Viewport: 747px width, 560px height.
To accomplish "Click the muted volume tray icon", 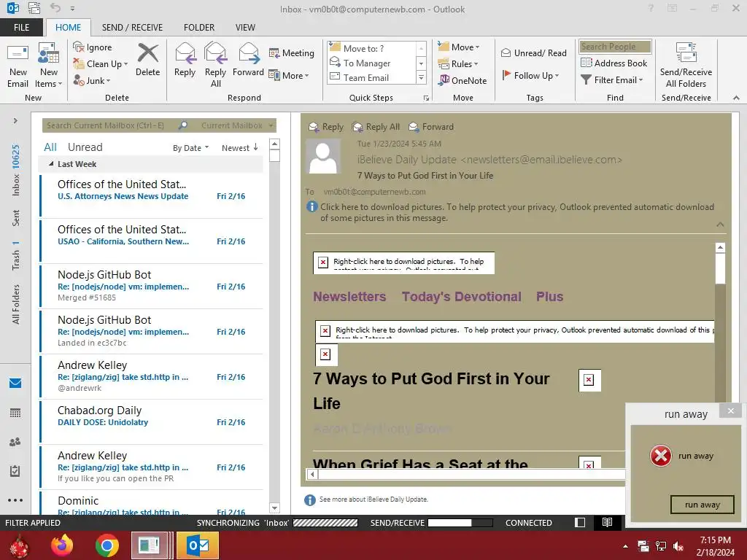I will [x=678, y=546].
